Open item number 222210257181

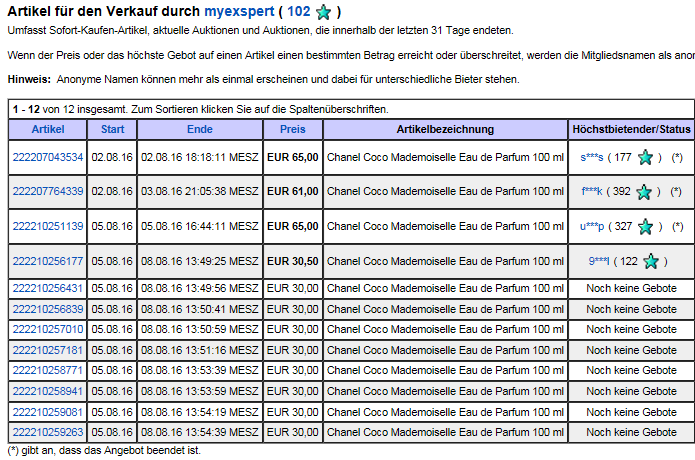48,351
